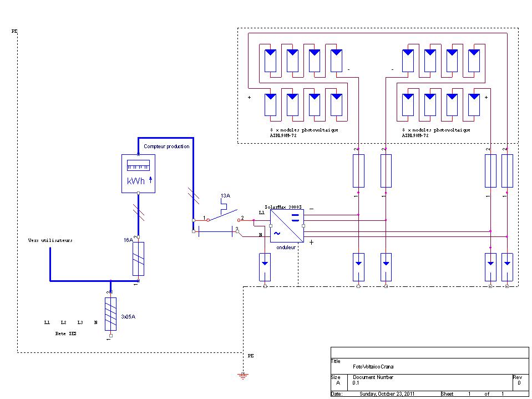Click the PE label at top-left corner
The image size is (532, 399).
tap(14, 32)
